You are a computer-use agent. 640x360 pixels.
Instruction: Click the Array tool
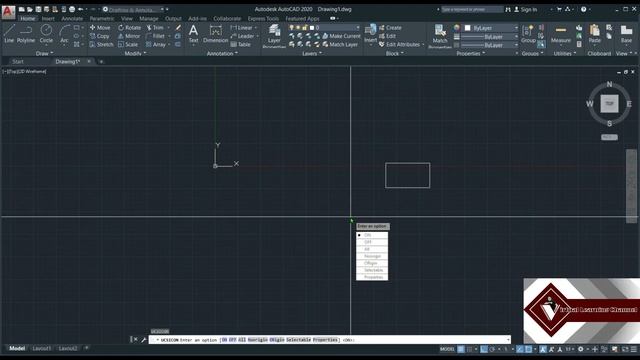[x=156, y=44]
